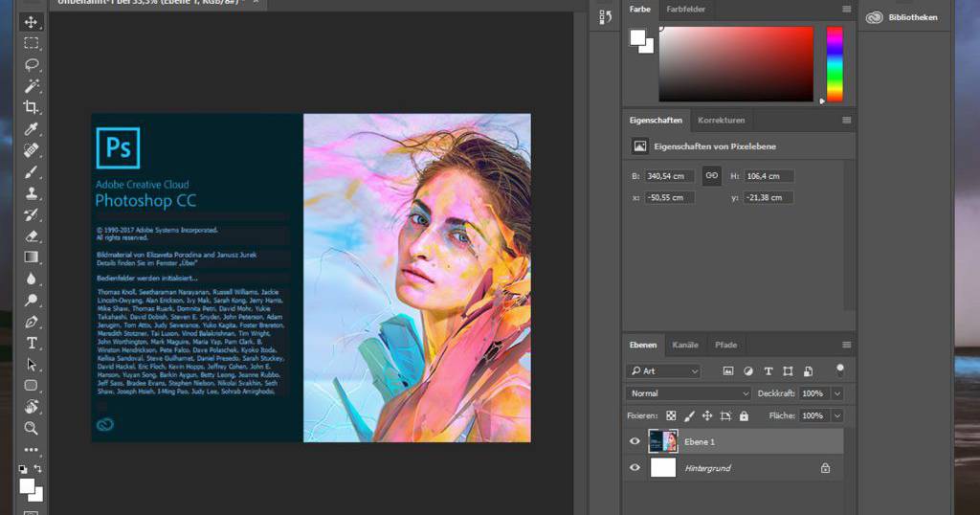Toggle lock all padlock in Fixieren row

click(744, 415)
